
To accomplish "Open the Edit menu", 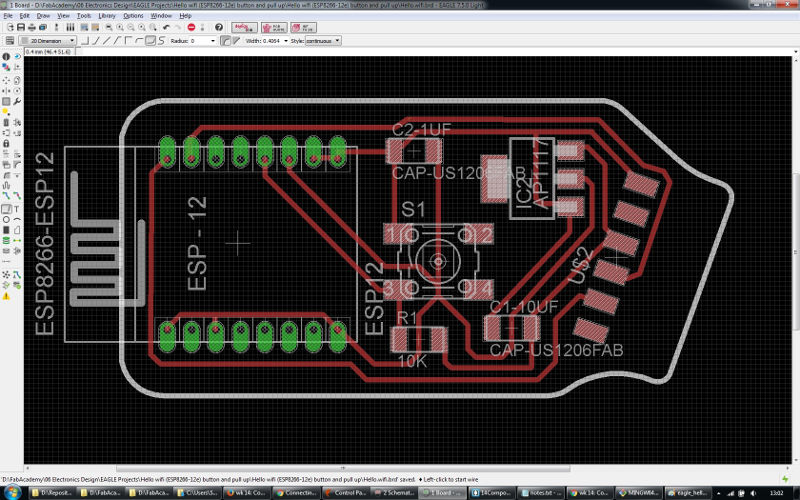I will coord(24,16).
